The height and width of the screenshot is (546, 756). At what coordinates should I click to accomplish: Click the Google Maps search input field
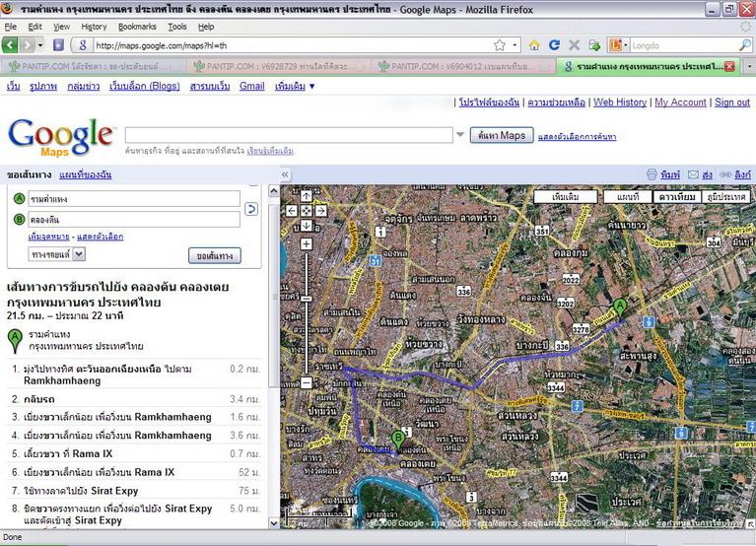[289, 135]
